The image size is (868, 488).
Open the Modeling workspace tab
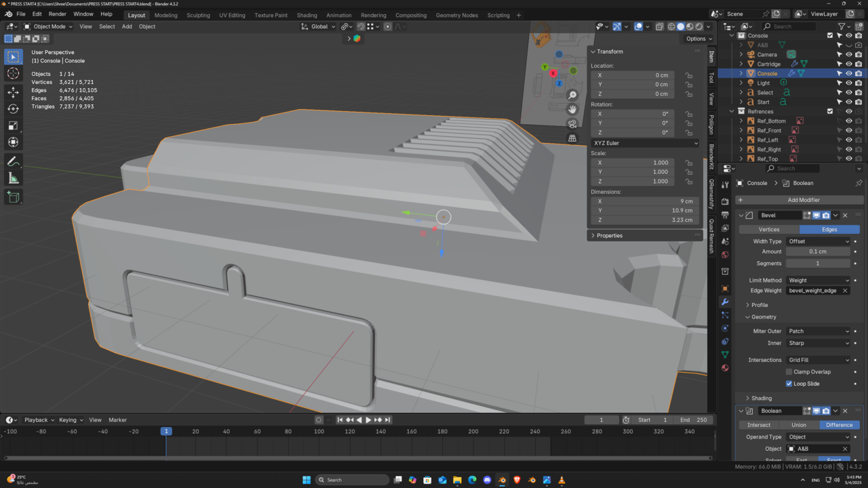tap(165, 15)
